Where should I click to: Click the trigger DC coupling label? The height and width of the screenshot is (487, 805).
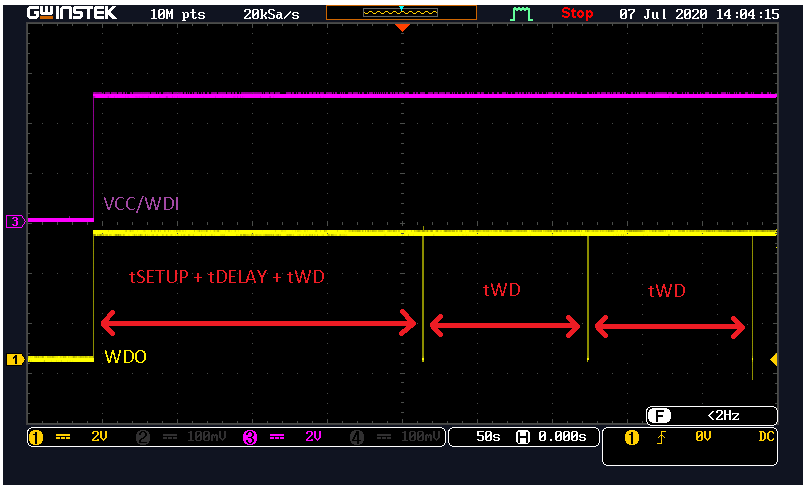(766, 437)
